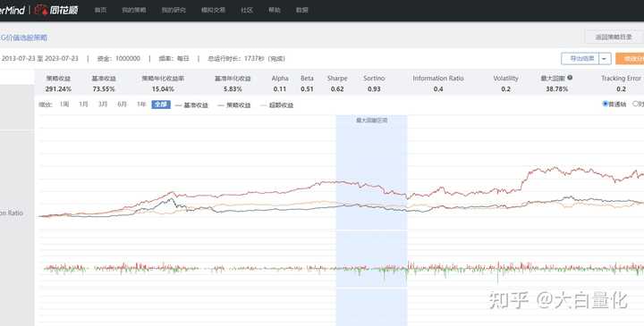Viewport: 644px width, 326px height.
Task: Toggle the 策略收益 legend line marker
Action: tap(221, 105)
